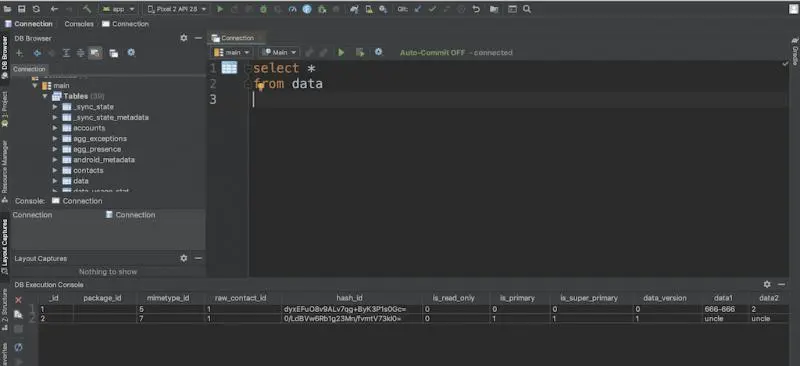800x366 pixels.
Task: Close result with the red X icon
Action: point(18,300)
